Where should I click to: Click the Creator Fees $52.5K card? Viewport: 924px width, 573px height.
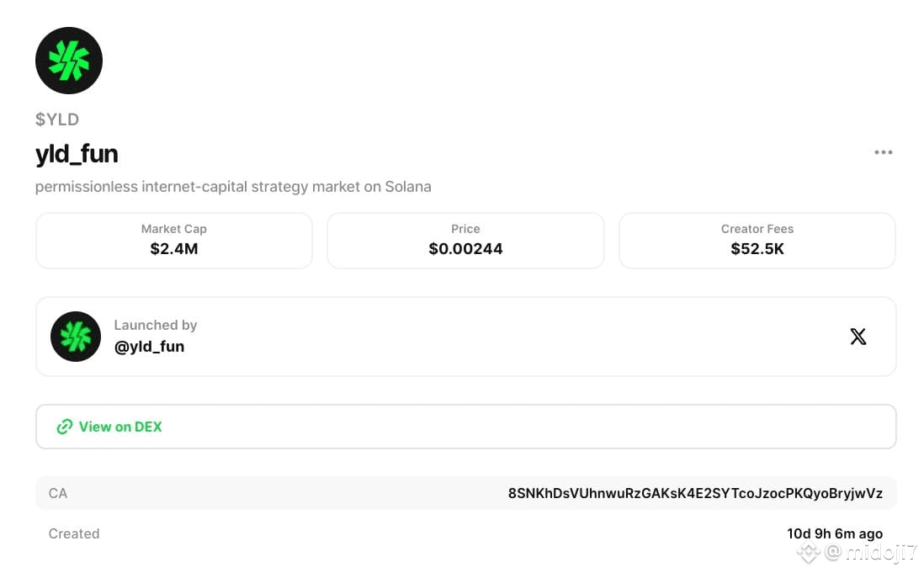tap(757, 241)
